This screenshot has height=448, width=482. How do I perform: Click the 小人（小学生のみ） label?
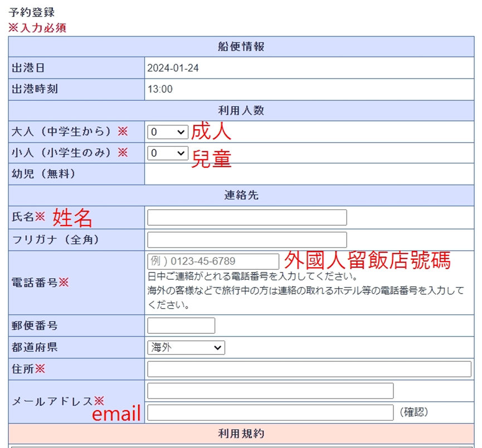point(70,153)
